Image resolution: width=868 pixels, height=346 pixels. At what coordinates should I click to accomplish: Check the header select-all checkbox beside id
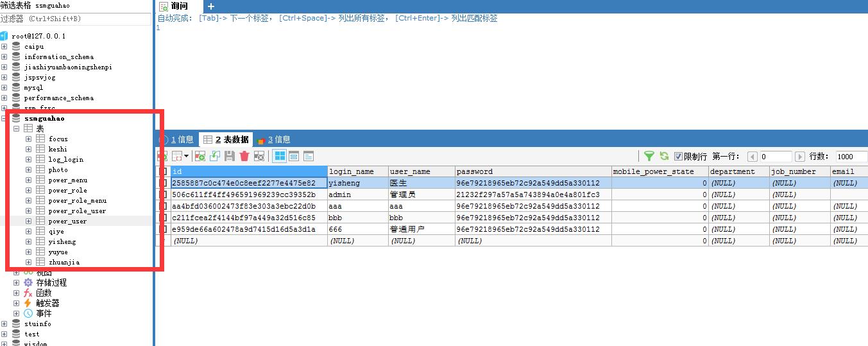click(x=163, y=171)
